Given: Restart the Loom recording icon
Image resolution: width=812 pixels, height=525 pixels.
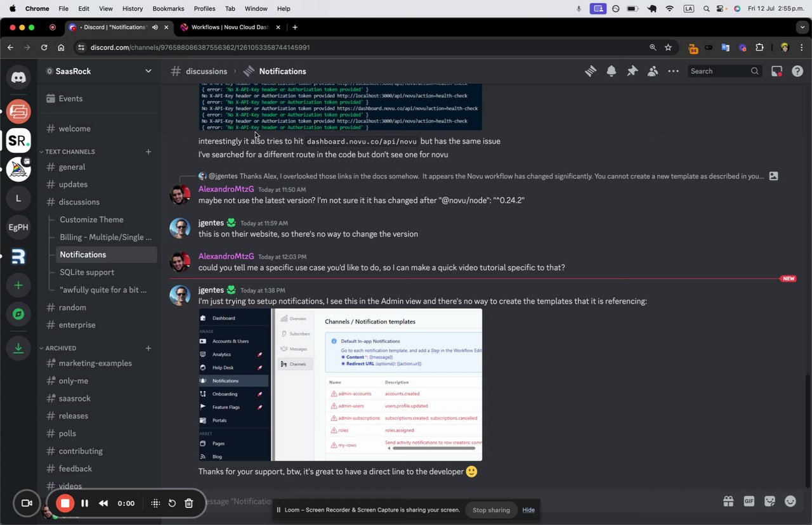Looking at the screenshot, I should pos(172,503).
